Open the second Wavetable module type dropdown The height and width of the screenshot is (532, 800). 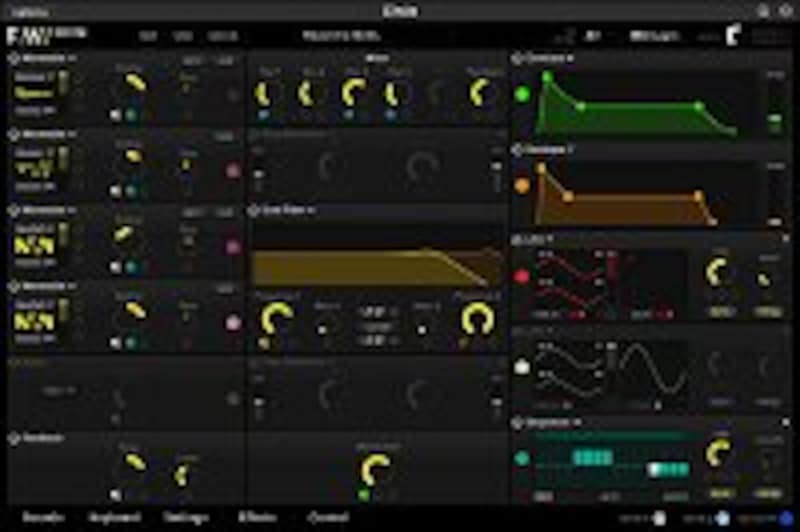(x=49, y=135)
